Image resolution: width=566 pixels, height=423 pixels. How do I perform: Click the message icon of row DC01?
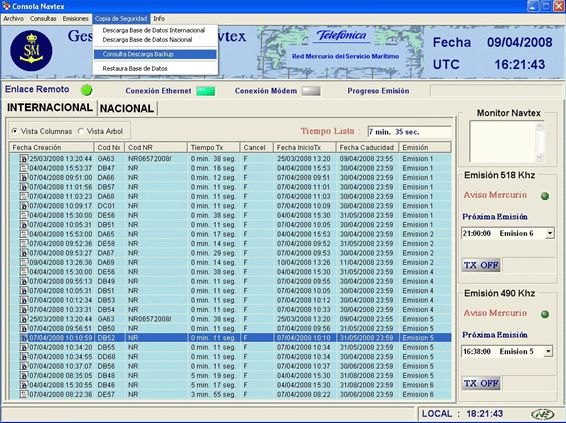point(24,206)
